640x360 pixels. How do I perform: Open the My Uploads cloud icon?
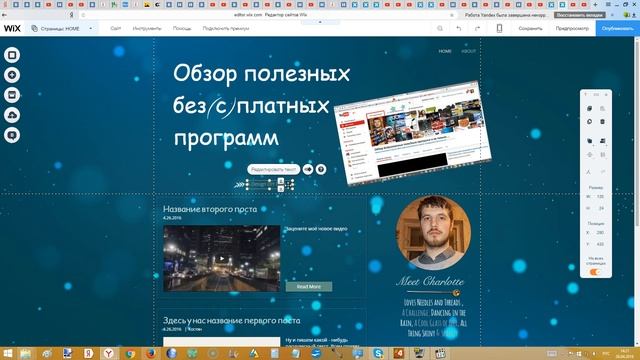click(12, 115)
